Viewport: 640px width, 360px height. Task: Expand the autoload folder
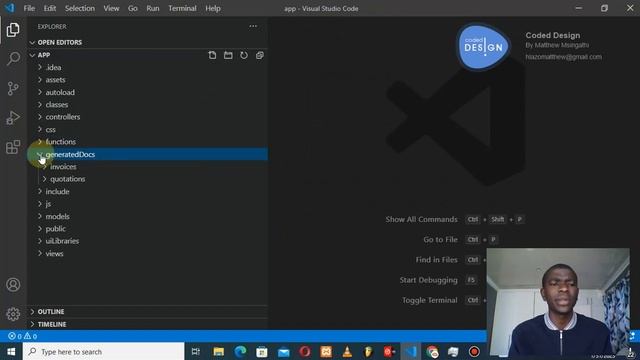[x=148, y=92]
